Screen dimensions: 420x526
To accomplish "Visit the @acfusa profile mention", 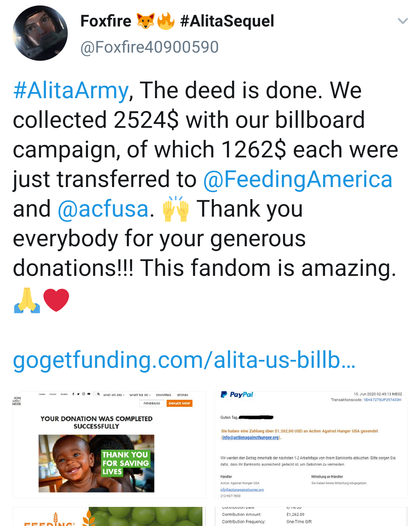I will (x=103, y=209).
